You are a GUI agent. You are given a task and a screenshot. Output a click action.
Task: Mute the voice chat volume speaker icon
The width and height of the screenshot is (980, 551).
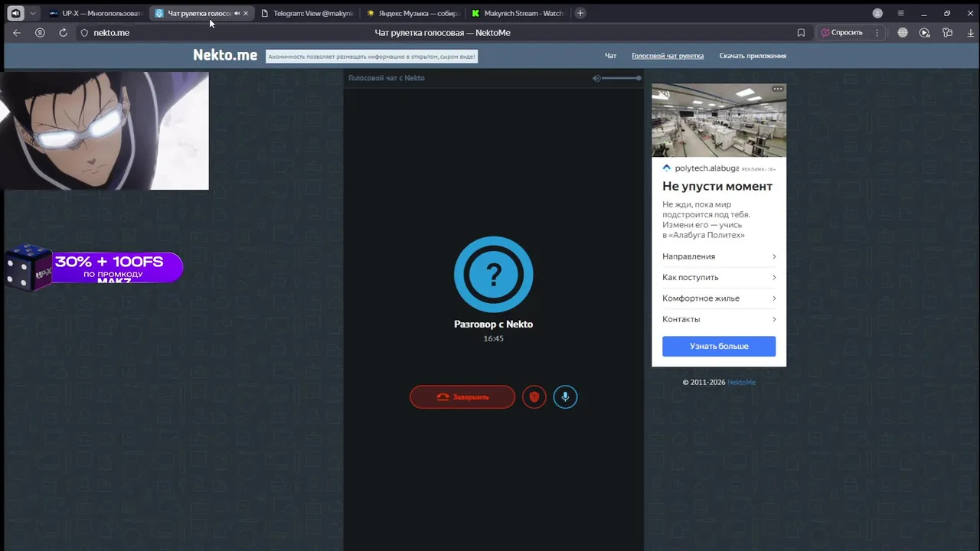coord(596,78)
